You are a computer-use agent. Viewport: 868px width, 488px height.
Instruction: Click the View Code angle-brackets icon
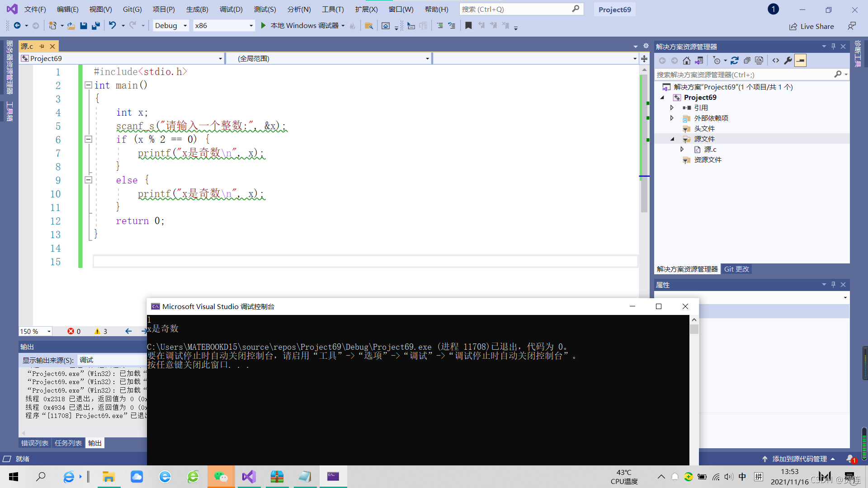point(776,61)
